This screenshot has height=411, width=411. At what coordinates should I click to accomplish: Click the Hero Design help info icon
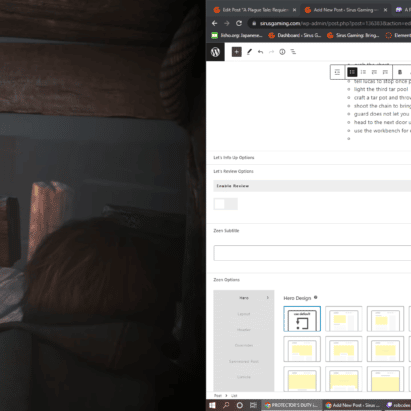tap(316, 297)
